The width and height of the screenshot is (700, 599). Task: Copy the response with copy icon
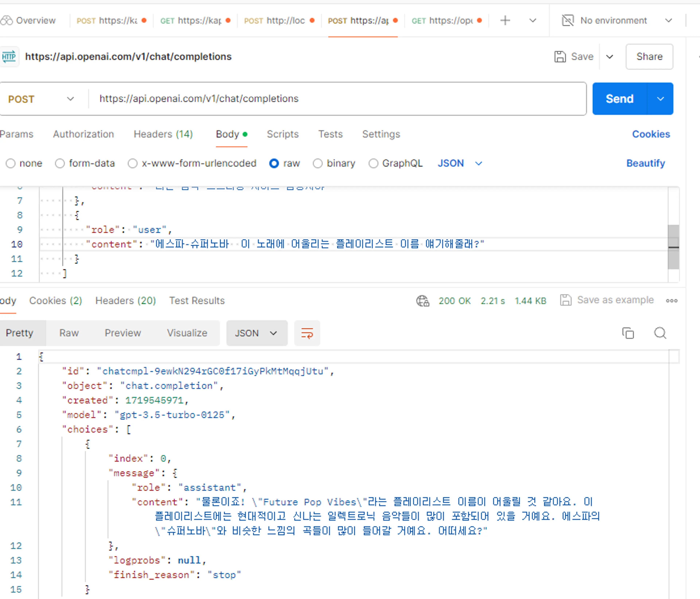(628, 333)
